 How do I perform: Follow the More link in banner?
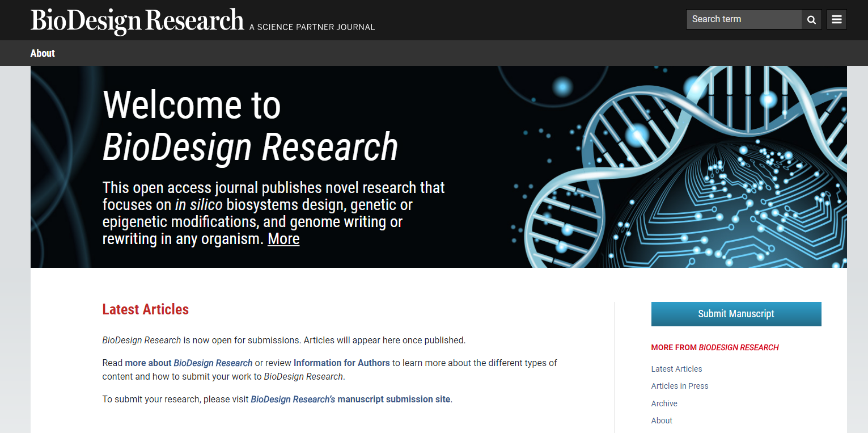(x=283, y=239)
